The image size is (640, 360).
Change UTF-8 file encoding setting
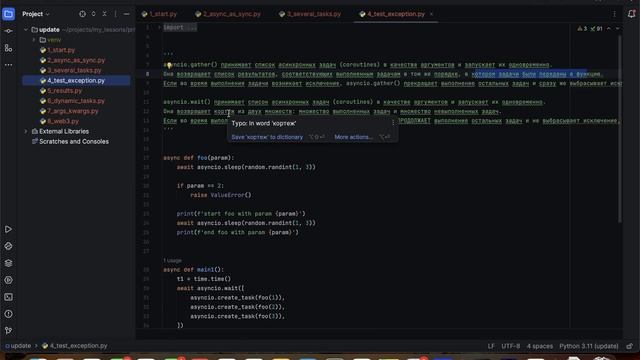click(x=511, y=346)
